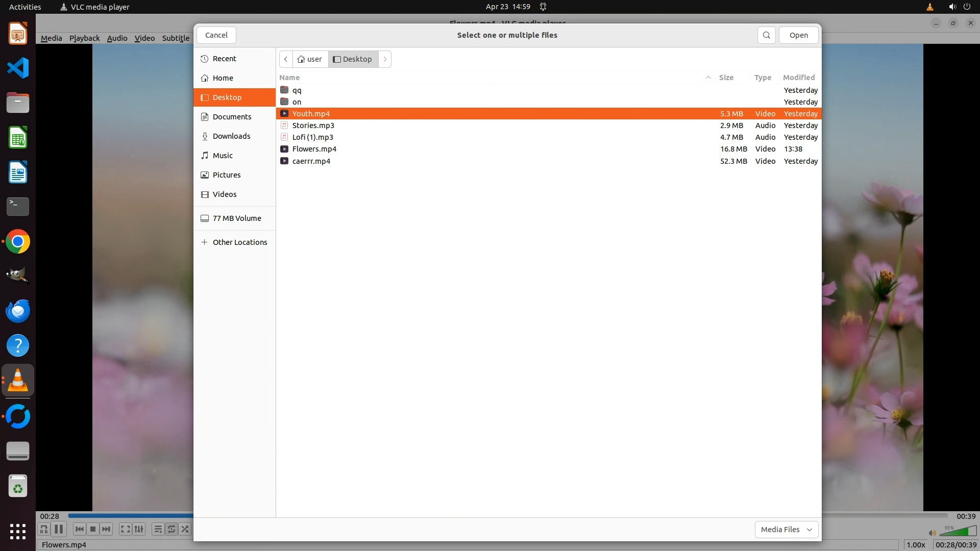Open extended settings equalizer icon
980x551 pixels.
[139, 529]
